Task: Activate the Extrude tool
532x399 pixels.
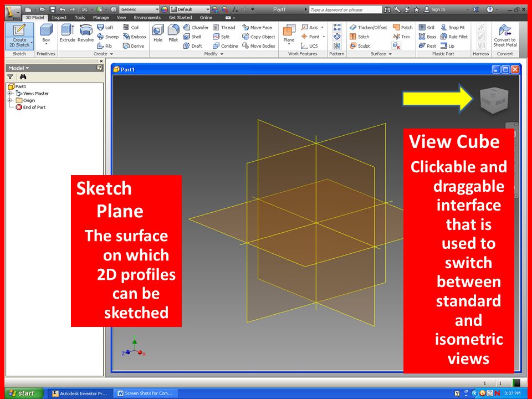Action: (67, 33)
